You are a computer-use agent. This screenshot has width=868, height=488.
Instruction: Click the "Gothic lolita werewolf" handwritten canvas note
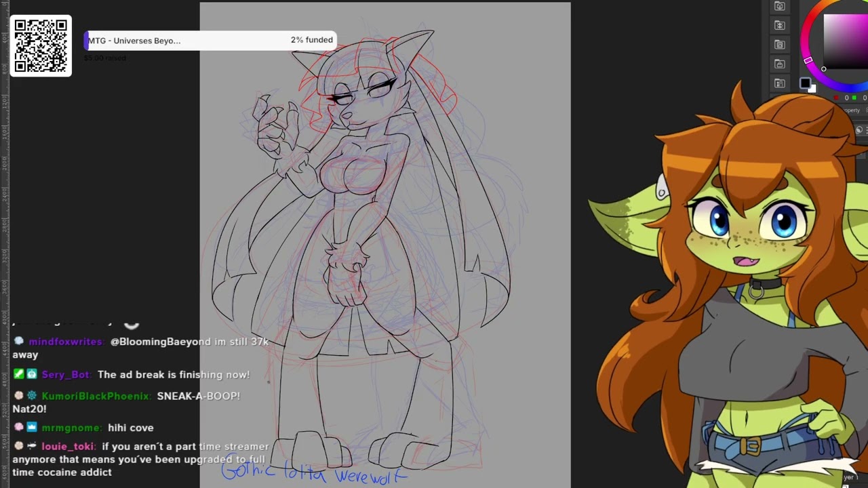[314, 471]
